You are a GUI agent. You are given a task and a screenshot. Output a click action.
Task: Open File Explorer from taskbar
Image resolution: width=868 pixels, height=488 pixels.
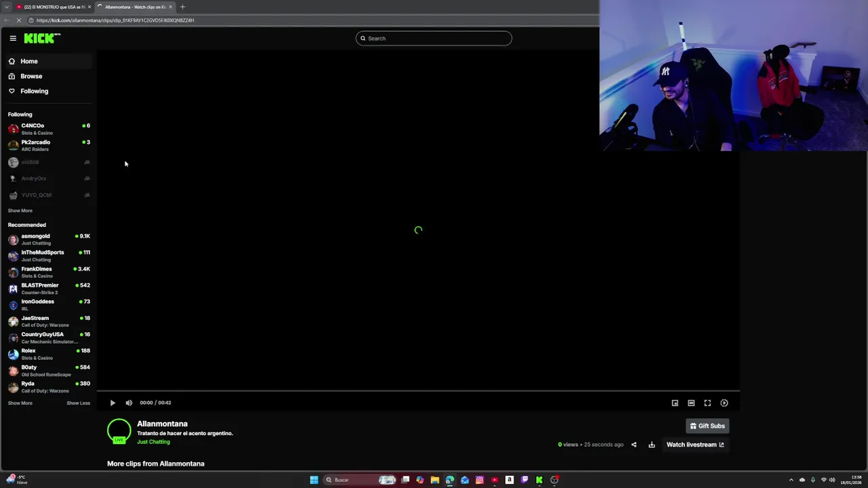pos(435,480)
